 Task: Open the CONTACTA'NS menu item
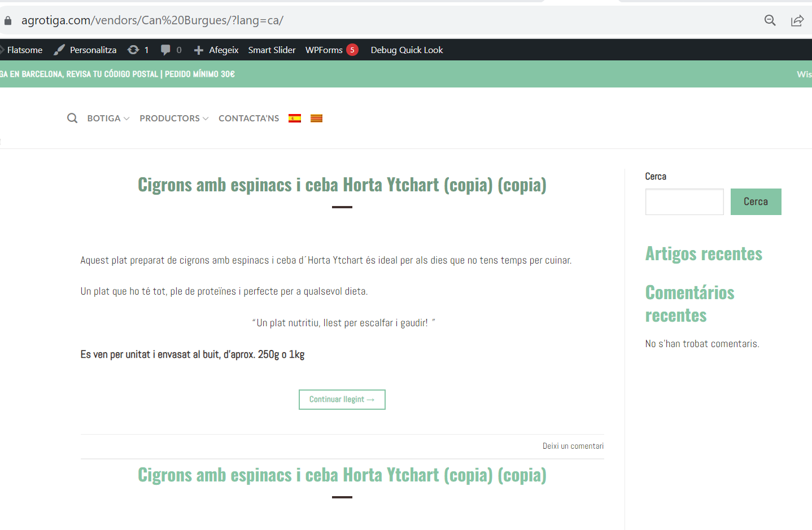point(249,118)
